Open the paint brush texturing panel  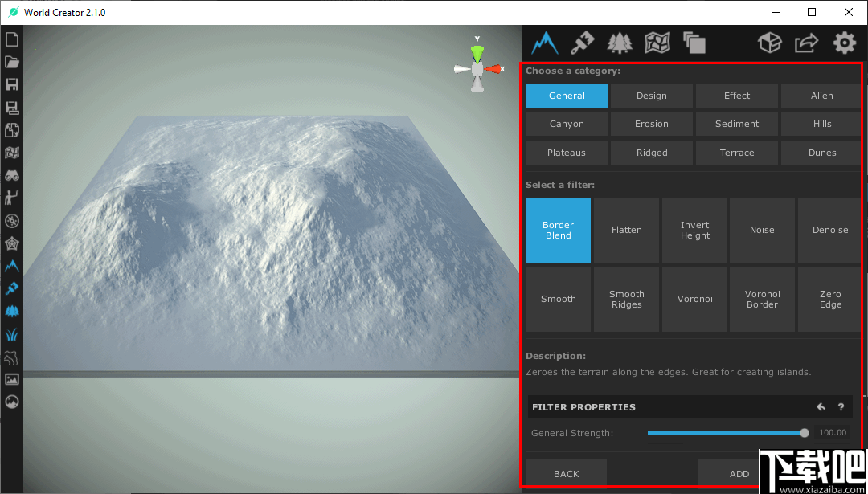[x=582, y=42]
